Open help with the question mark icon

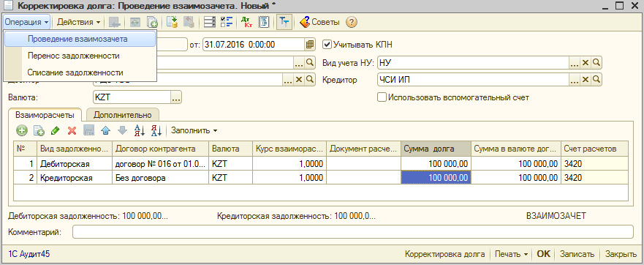click(352, 22)
